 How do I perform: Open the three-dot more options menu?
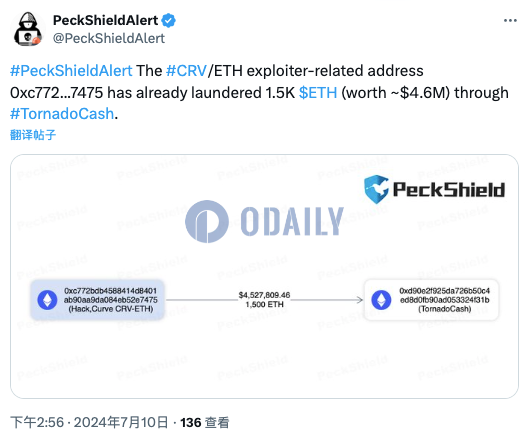510,21
